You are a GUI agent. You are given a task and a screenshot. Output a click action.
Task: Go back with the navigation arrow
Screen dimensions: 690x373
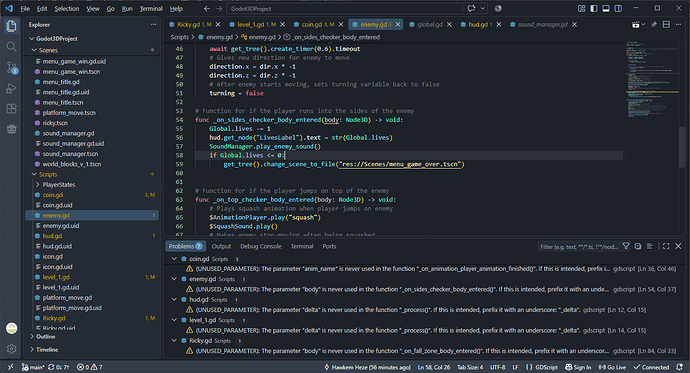pyautogui.click(x=207, y=8)
